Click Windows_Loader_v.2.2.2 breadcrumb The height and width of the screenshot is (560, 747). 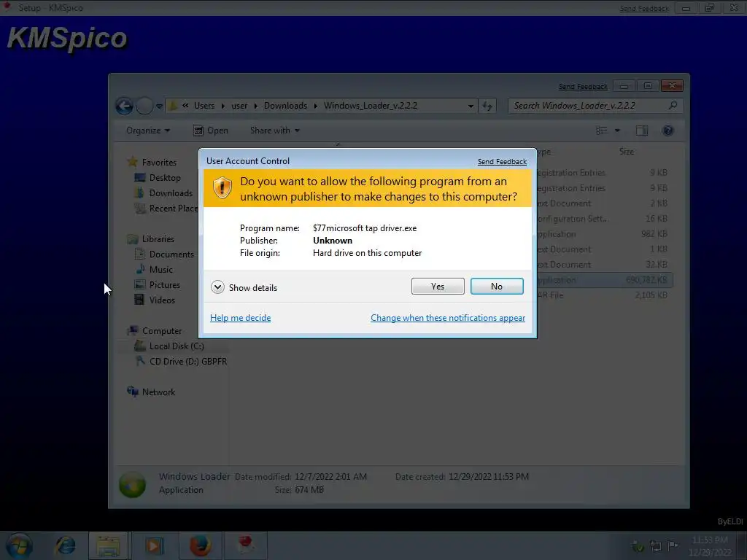coord(370,106)
